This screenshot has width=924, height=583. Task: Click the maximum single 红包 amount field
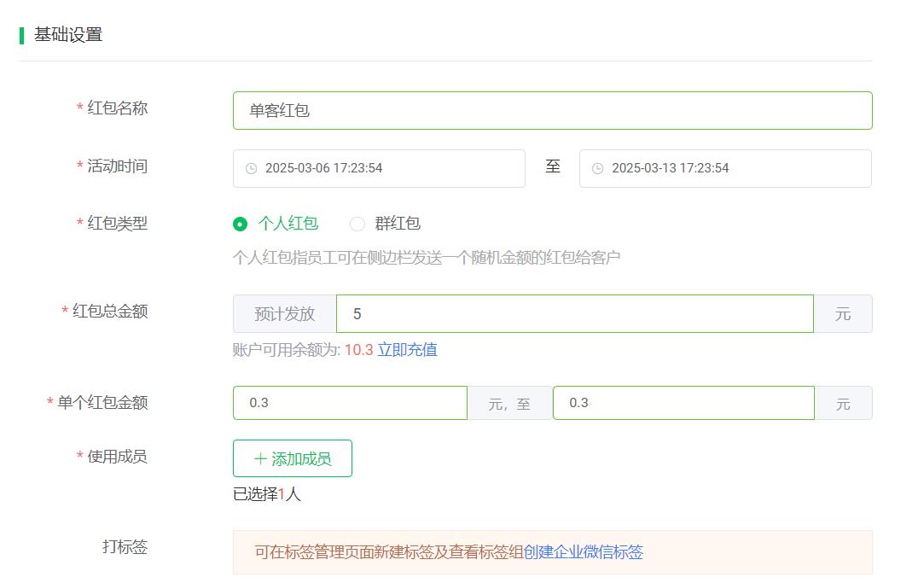[683, 403]
